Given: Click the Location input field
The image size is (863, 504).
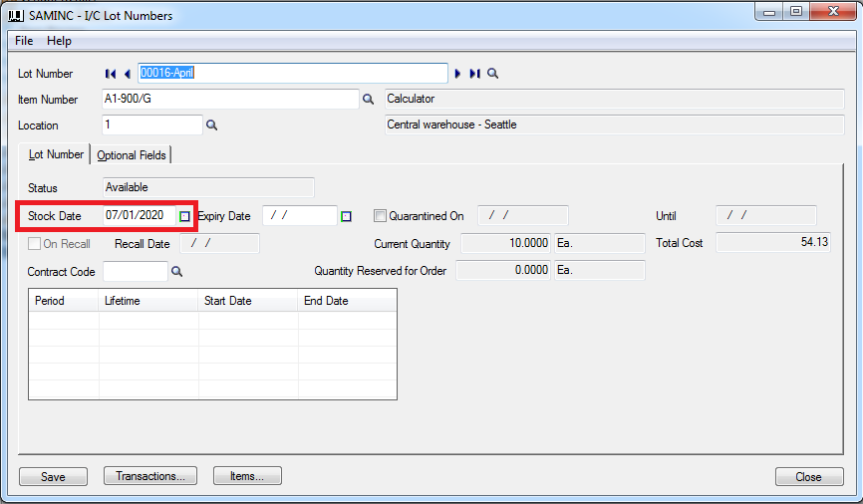Looking at the screenshot, I should pyautogui.click(x=152, y=125).
